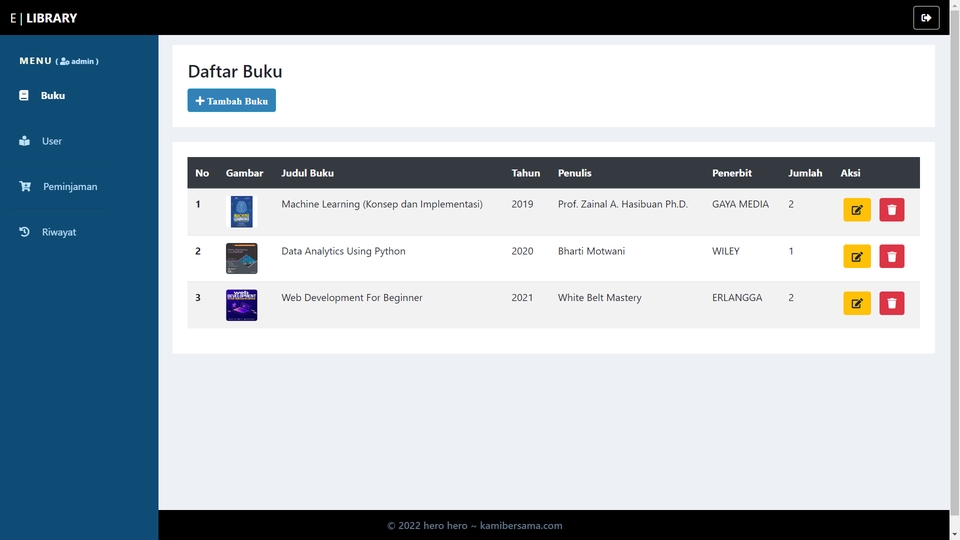Delete the Data Analytics Using Python row
The image size is (960, 540).
[891, 257]
